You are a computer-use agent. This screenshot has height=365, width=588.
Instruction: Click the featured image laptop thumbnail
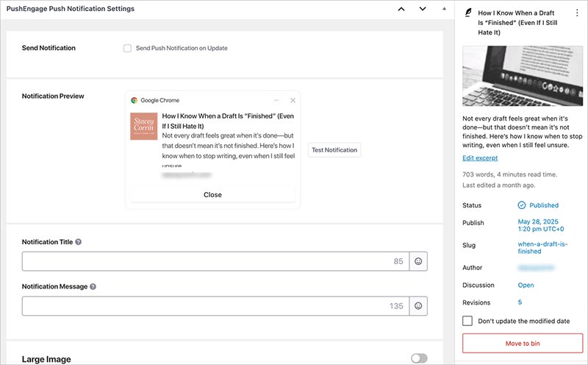523,77
